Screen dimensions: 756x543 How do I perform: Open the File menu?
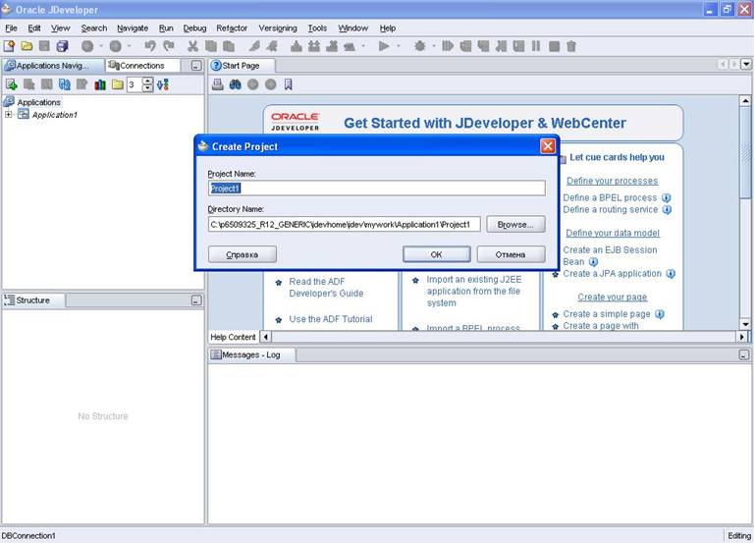11,27
